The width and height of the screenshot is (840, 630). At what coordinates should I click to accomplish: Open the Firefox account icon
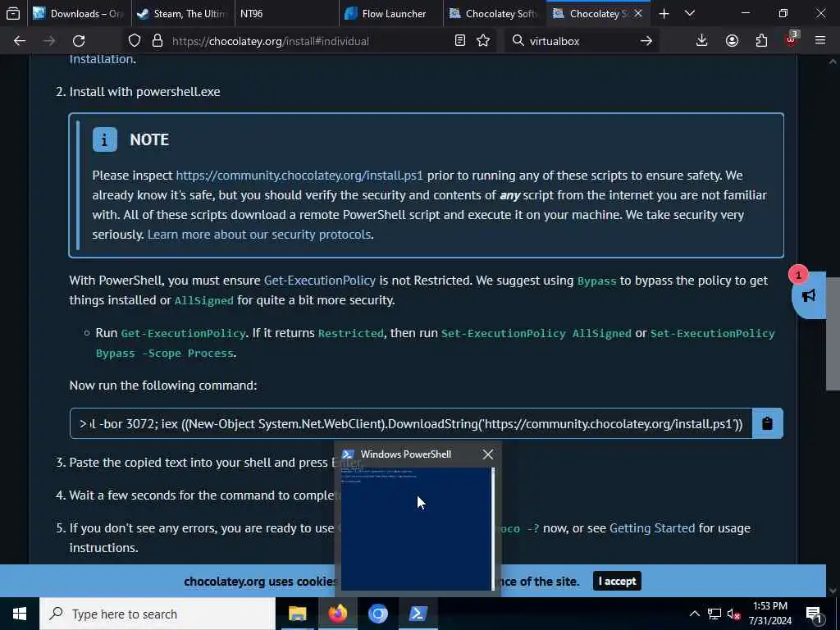point(732,41)
